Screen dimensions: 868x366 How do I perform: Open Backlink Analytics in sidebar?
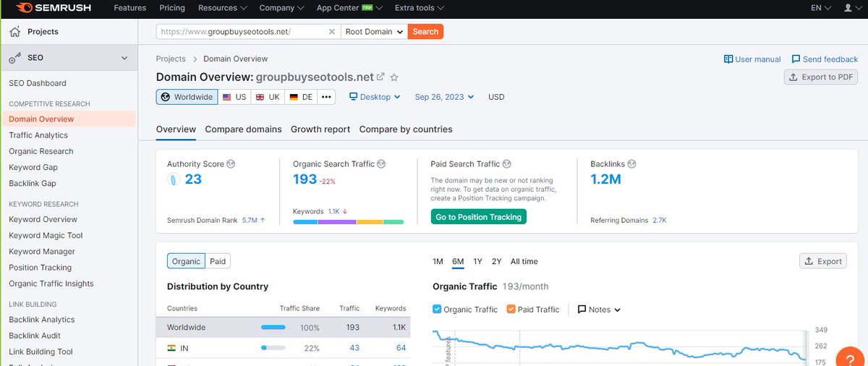pyautogui.click(x=42, y=320)
